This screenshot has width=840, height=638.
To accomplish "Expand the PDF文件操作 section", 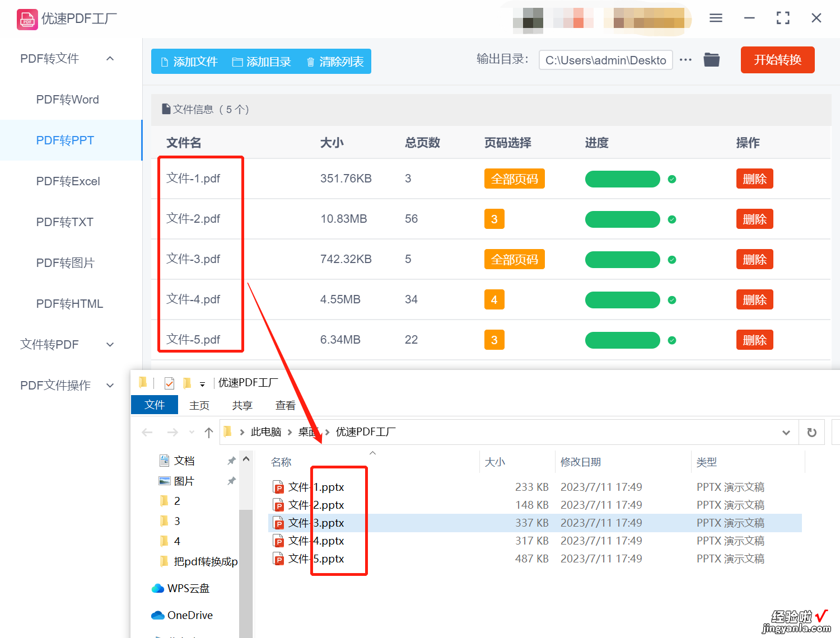I will point(110,386).
